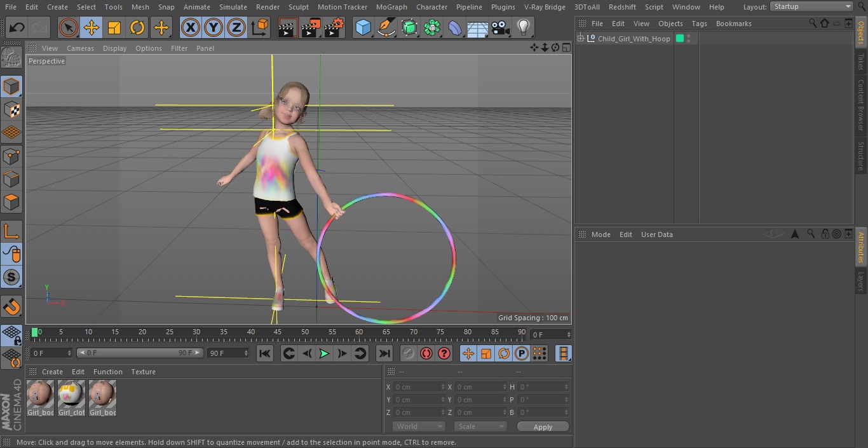Click the X position input field

(419, 387)
